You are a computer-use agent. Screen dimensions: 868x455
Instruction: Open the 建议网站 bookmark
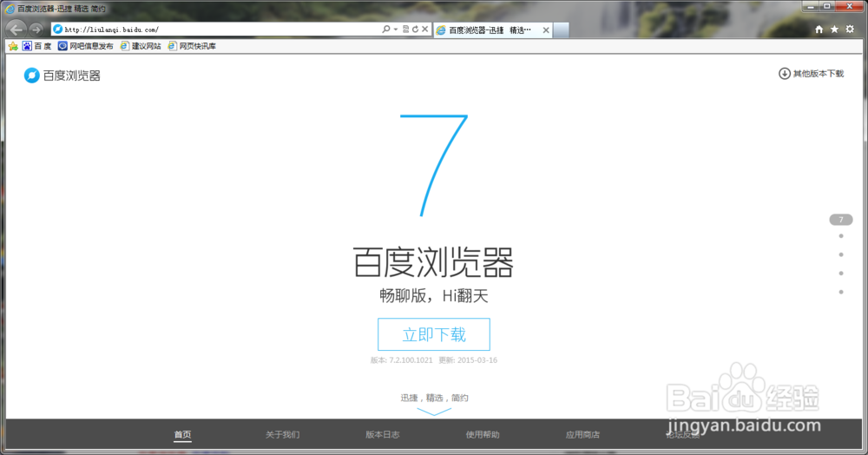pyautogui.click(x=141, y=46)
